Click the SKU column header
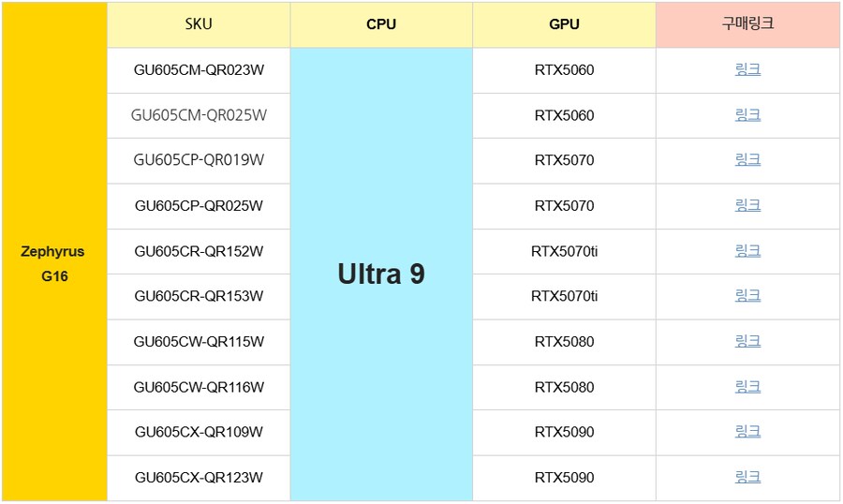The width and height of the screenshot is (843, 504). [x=199, y=24]
